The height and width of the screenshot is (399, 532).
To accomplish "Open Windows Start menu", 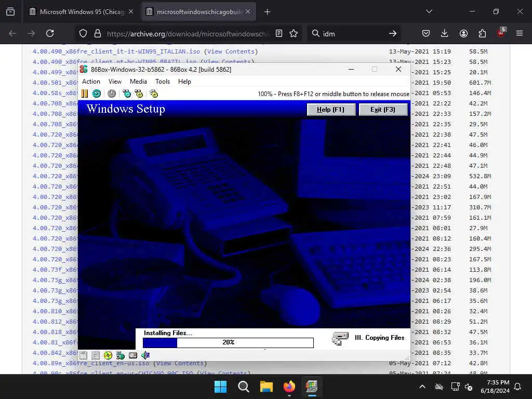I will [220, 387].
